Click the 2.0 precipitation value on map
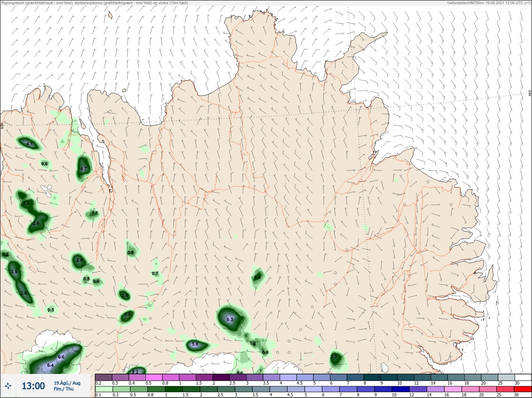The image size is (532, 398). (x=26, y=203)
